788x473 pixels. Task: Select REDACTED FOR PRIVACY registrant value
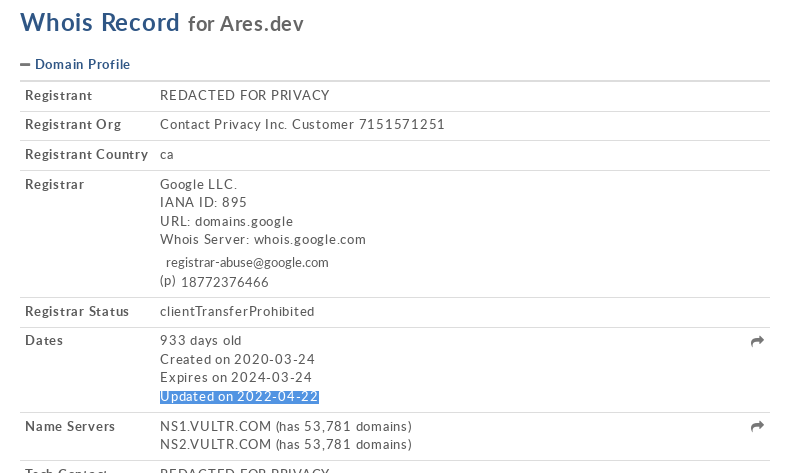(245, 96)
